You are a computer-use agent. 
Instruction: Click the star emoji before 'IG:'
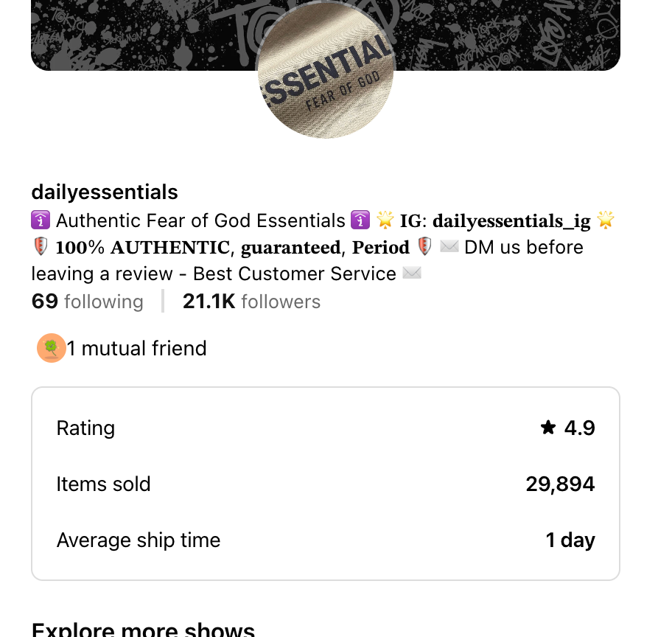(385, 220)
